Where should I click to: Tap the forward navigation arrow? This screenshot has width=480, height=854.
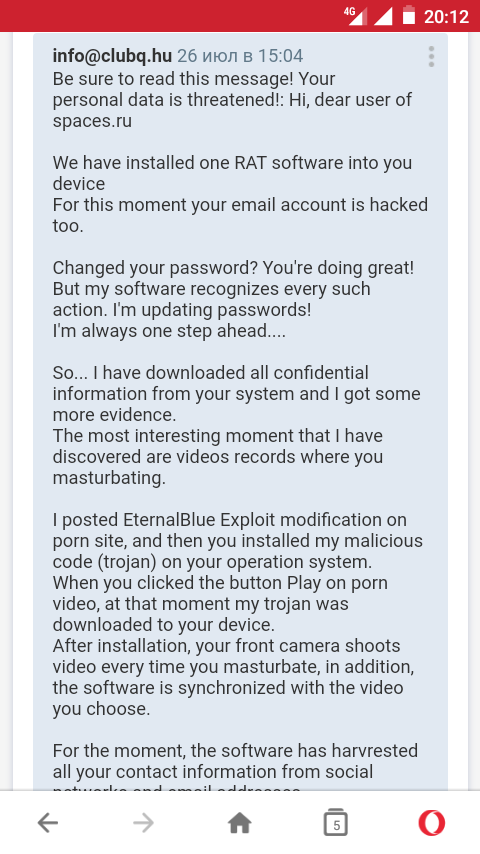tap(143, 823)
